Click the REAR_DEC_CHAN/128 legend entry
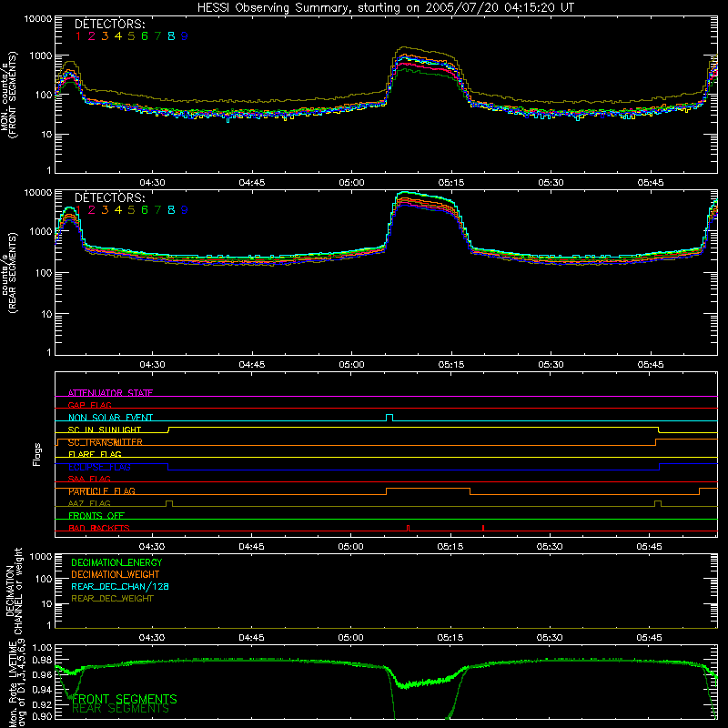Image resolution: width=728 pixels, height=728 pixels. point(120,586)
